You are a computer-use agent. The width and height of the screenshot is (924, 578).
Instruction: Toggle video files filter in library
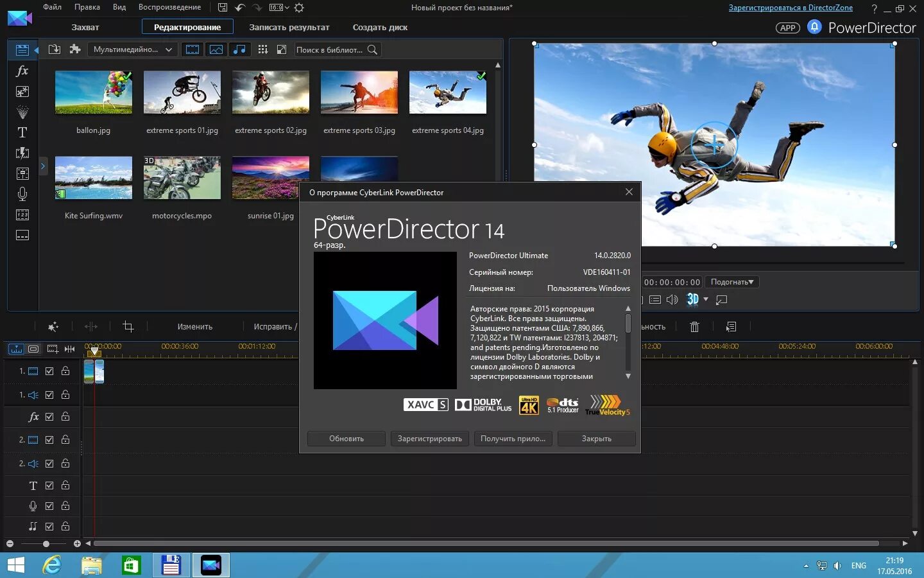click(193, 49)
